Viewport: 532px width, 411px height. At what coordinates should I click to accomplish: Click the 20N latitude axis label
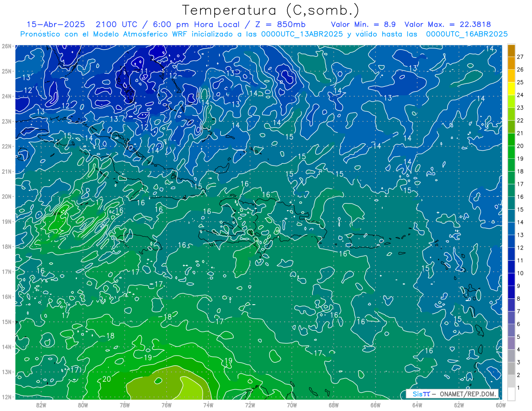tap(6, 196)
